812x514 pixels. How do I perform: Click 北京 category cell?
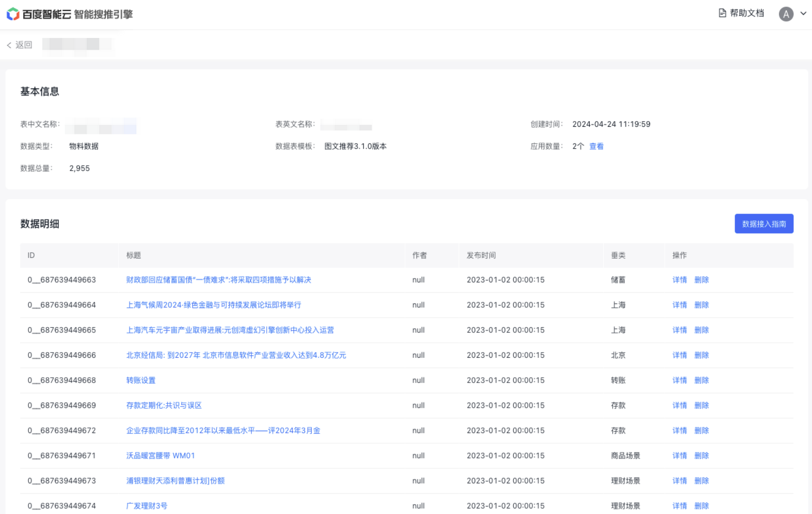618,355
